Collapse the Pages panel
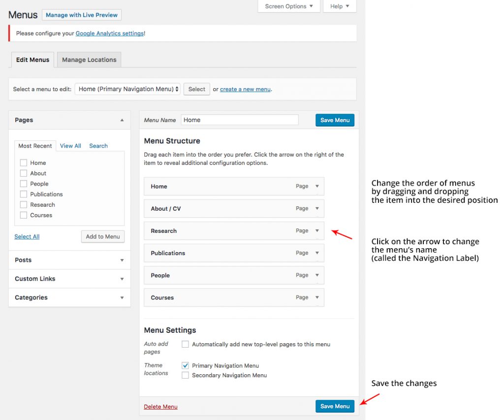 coord(122,120)
